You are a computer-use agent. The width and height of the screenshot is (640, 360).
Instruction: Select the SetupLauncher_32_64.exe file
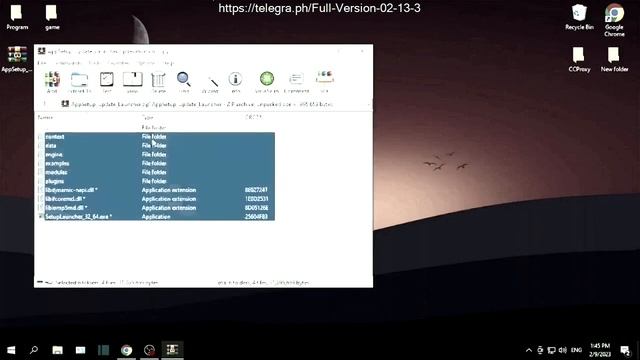(155, 217)
